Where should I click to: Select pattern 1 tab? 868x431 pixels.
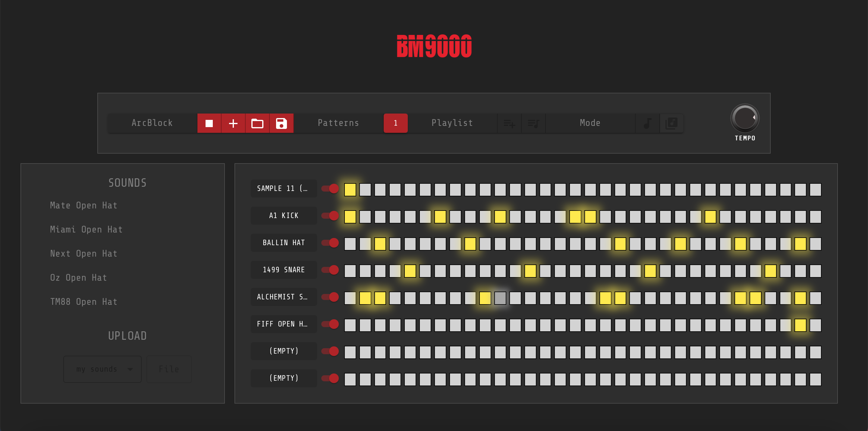click(x=395, y=123)
